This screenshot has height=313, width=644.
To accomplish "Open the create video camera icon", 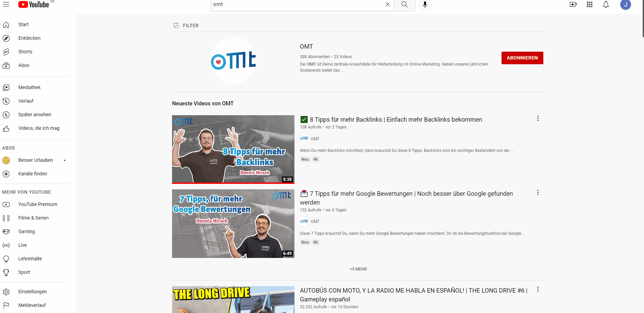I will point(573,4).
